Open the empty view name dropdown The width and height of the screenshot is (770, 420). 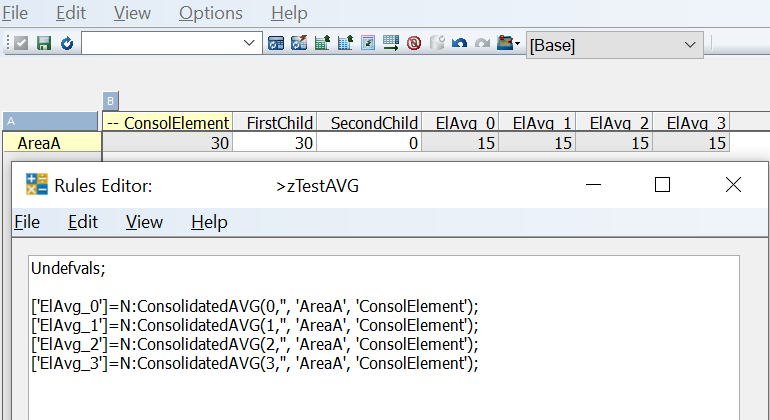pyautogui.click(x=250, y=44)
